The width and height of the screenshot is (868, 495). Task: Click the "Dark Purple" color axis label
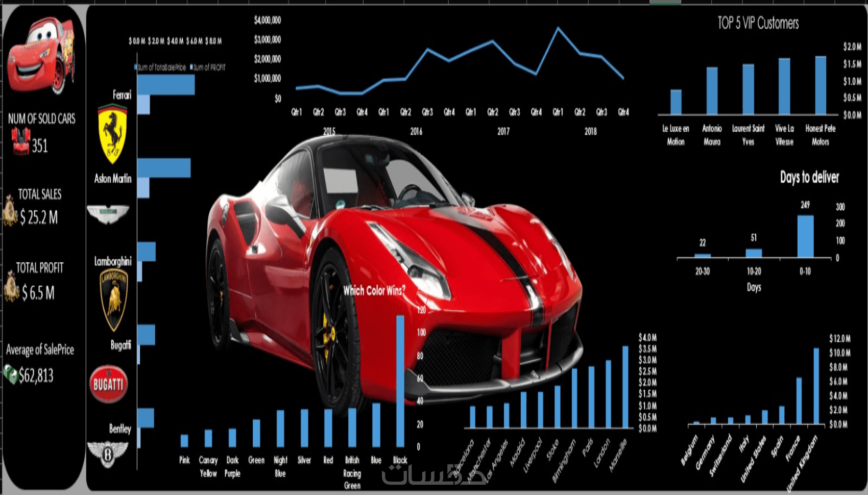[232, 467]
